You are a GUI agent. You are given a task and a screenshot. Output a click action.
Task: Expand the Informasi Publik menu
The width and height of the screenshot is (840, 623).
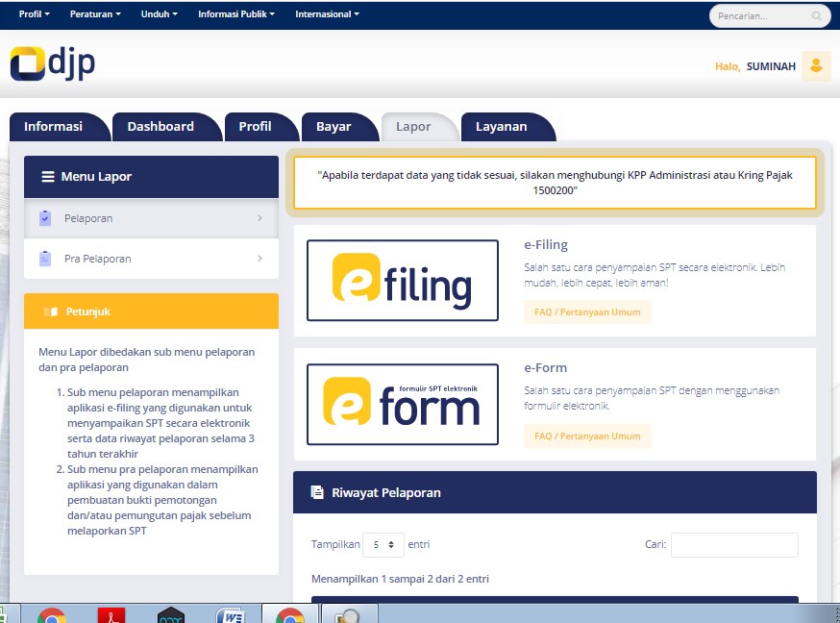pyautogui.click(x=236, y=13)
